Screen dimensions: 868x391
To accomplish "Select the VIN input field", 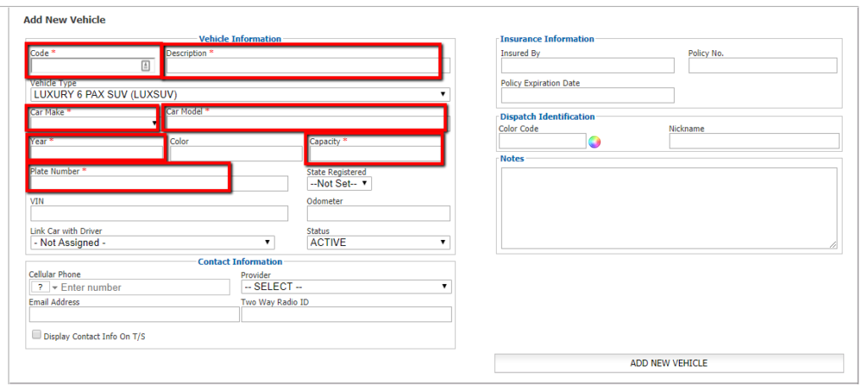I will (x=159, y=213).
